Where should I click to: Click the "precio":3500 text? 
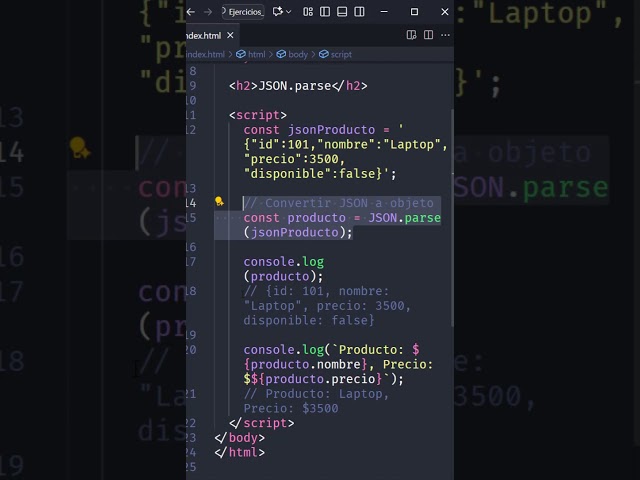pos(291,159)
